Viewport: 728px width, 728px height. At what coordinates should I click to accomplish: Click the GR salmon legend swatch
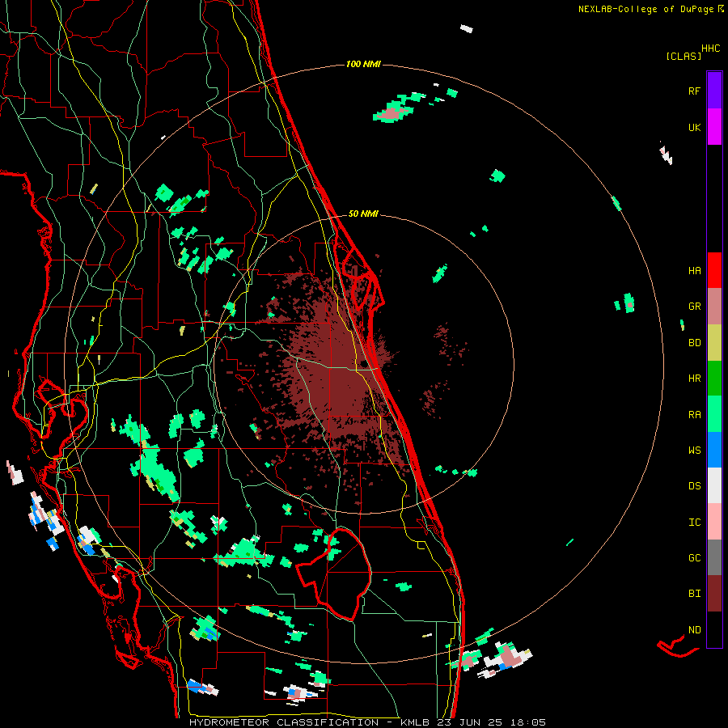point(714,307)
